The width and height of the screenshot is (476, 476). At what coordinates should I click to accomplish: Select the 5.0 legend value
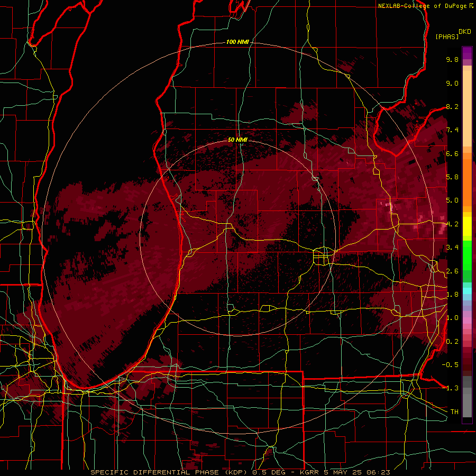452,200
